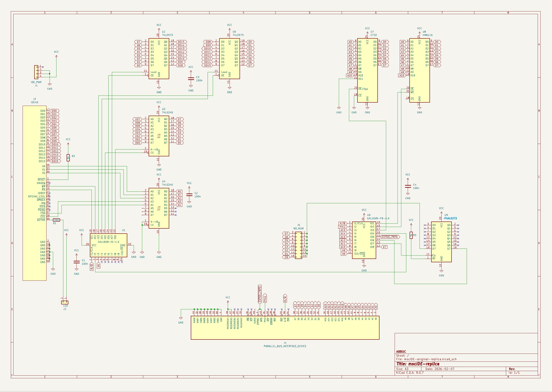Image resolution: width=552 pixels, height=392 pixels.
Task: Click the ABBUC text in title block
Action: pos(401,352)
